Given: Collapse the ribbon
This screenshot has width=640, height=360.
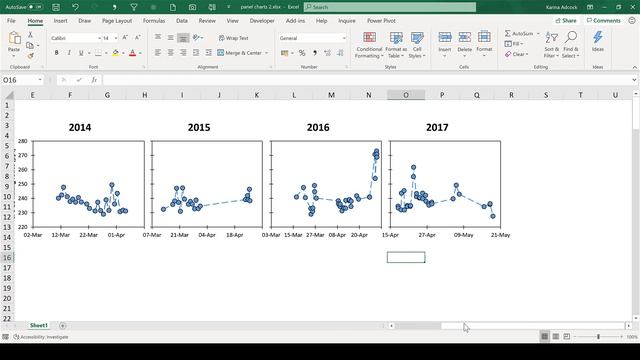Looking at the screenshot, I should (634, 67).
